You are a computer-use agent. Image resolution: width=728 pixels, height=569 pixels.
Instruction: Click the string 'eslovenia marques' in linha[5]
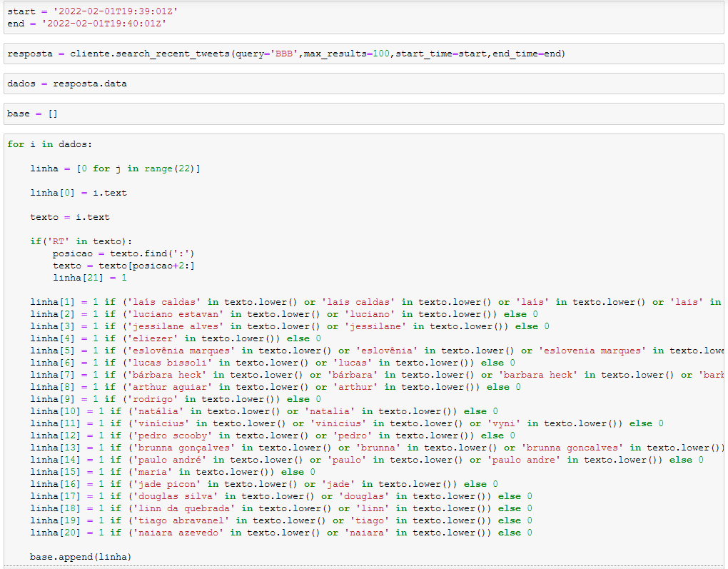pos(592,351)
